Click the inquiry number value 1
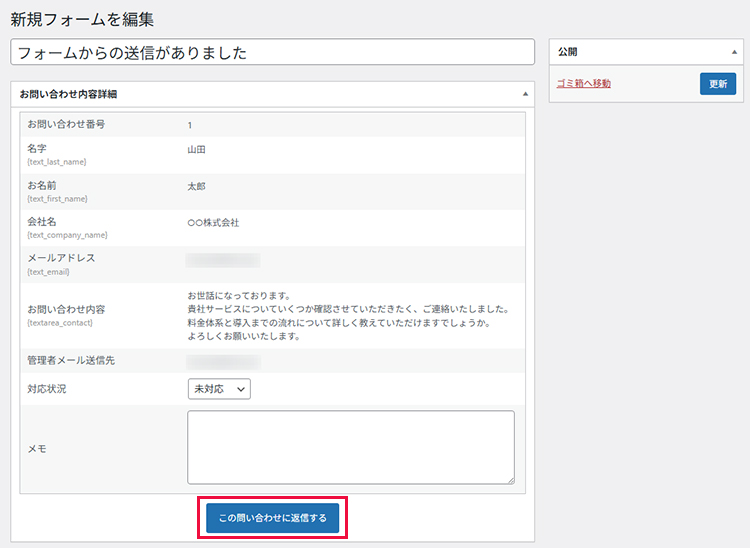 point(190,125)
